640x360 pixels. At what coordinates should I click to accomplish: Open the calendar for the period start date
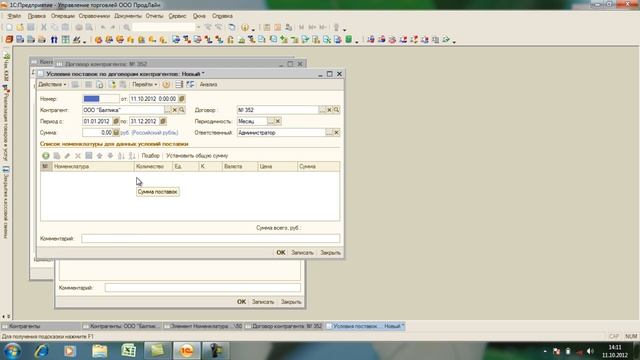tap(116, 121)
